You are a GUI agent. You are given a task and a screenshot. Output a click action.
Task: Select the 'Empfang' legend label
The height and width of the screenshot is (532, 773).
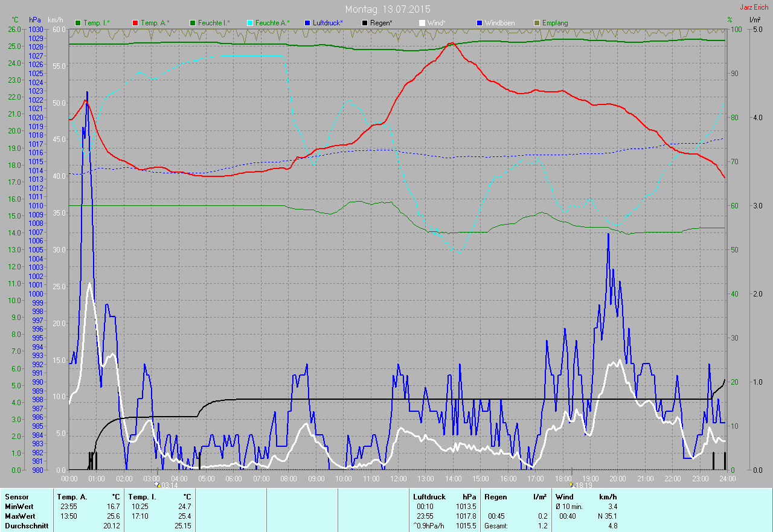555,23
